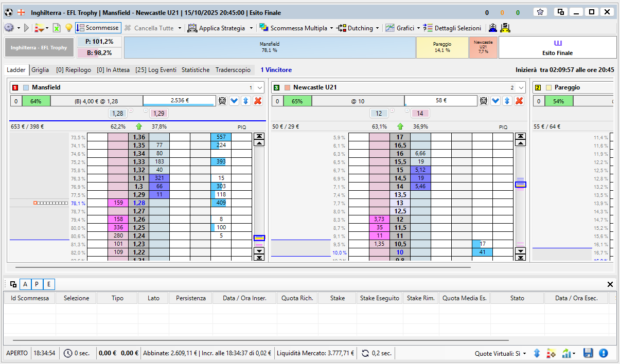The image size is (620, 364).
Task: Click the Excel export icon in toolbar
Action: tap(57, 28)
